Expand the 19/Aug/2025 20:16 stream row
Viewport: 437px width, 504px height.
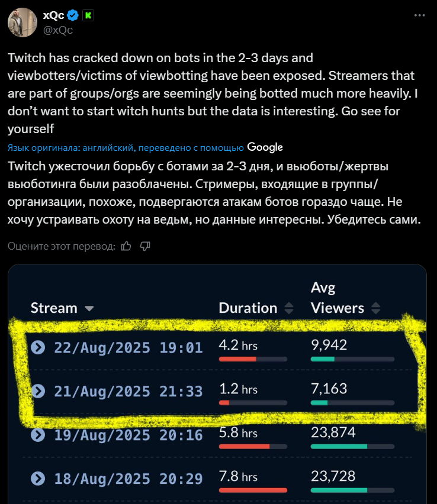[38, 435]
